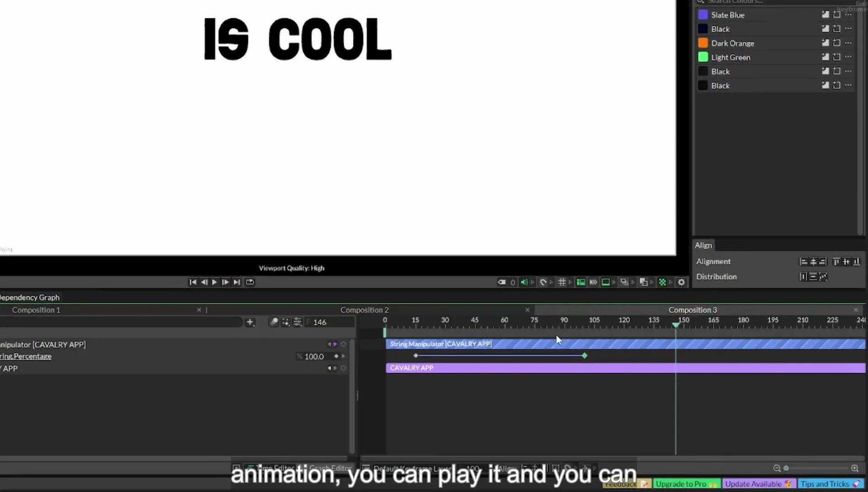Switch to the Composition 1 tab
The image size is (868, 492).
[x=36, y=310]
